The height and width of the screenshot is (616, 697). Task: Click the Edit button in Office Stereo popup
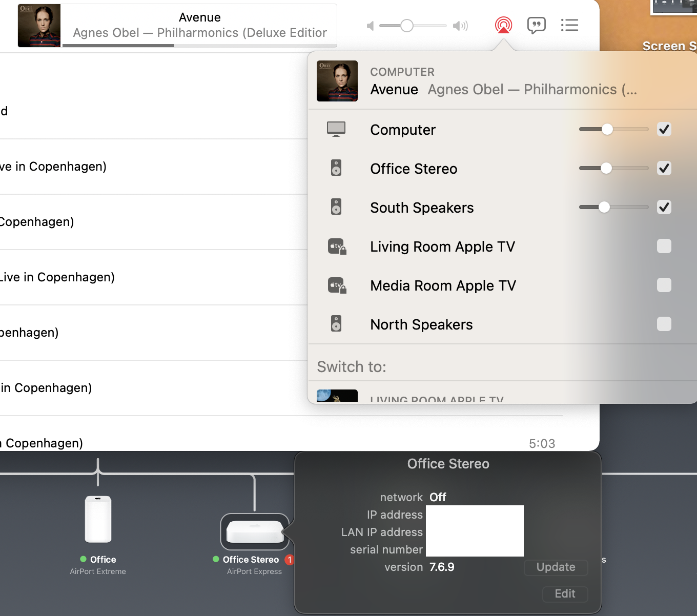[565, 594]
